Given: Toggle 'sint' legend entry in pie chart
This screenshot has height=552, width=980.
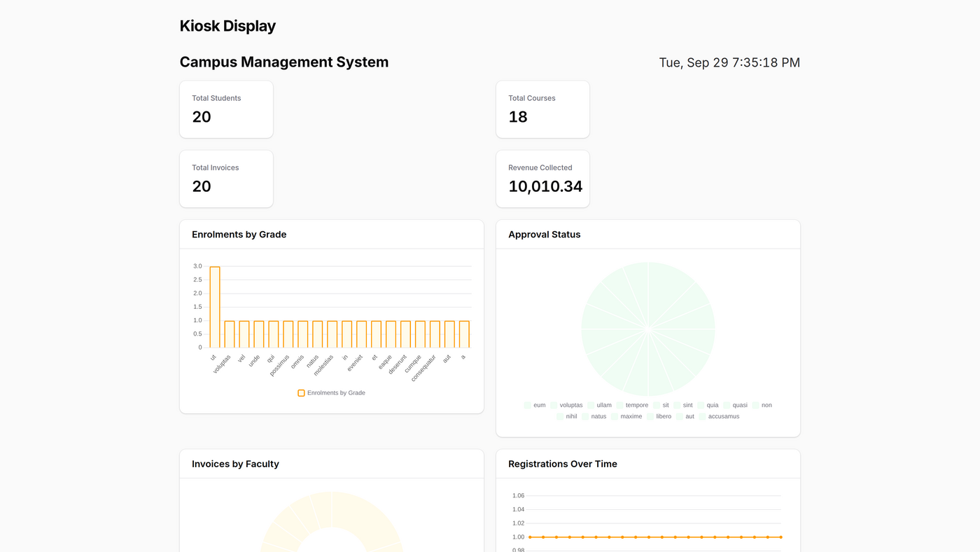Looking at the screenshot, I should (x=683, y=405).
